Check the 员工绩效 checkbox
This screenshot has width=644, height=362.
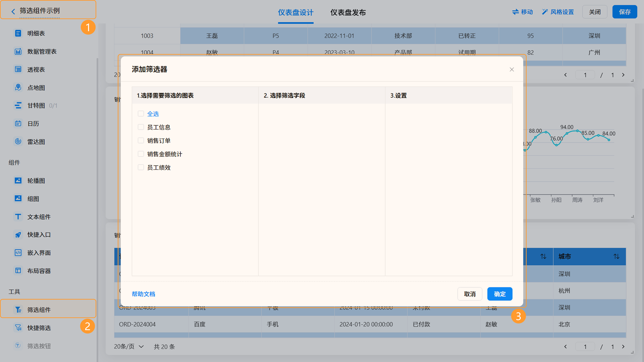click(x=141, y=168)
